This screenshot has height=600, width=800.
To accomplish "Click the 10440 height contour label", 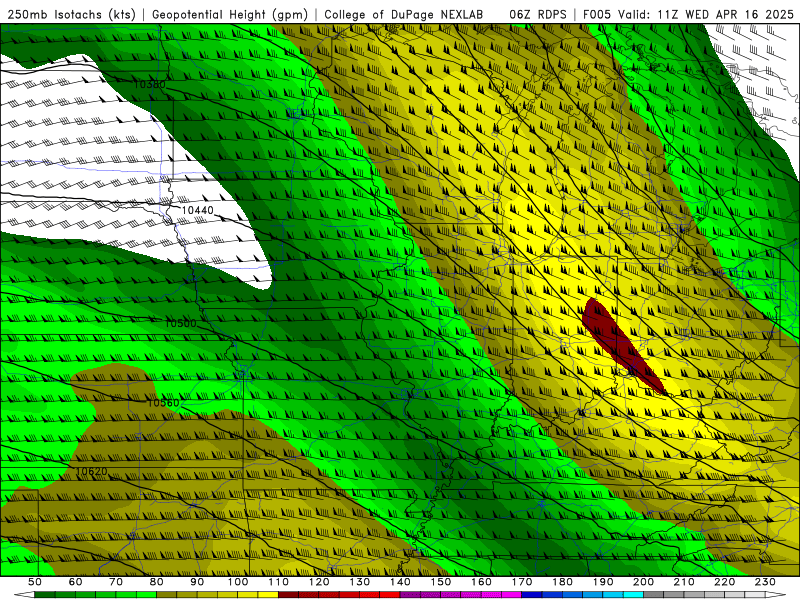I will pos(197,210).
